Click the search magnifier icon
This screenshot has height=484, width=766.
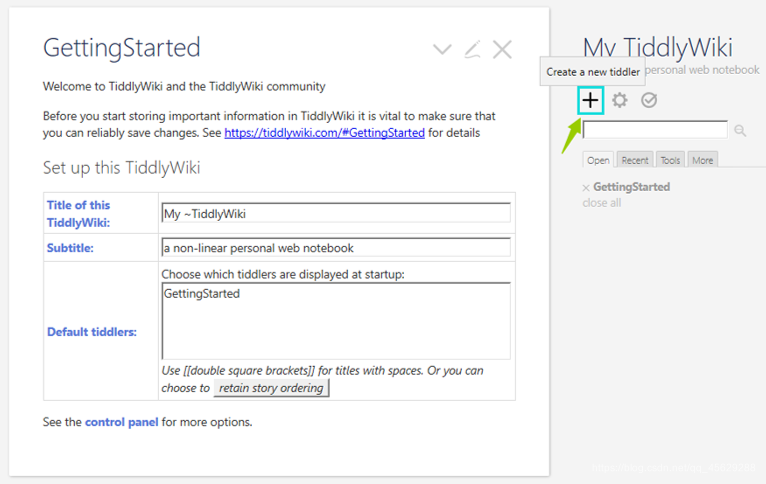(740, 130)
